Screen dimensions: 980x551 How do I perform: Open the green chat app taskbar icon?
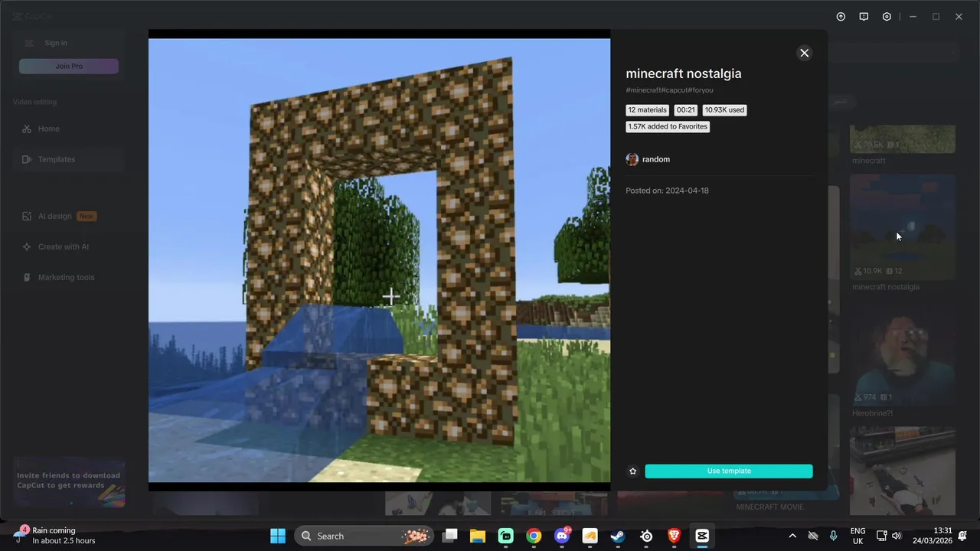505,536
